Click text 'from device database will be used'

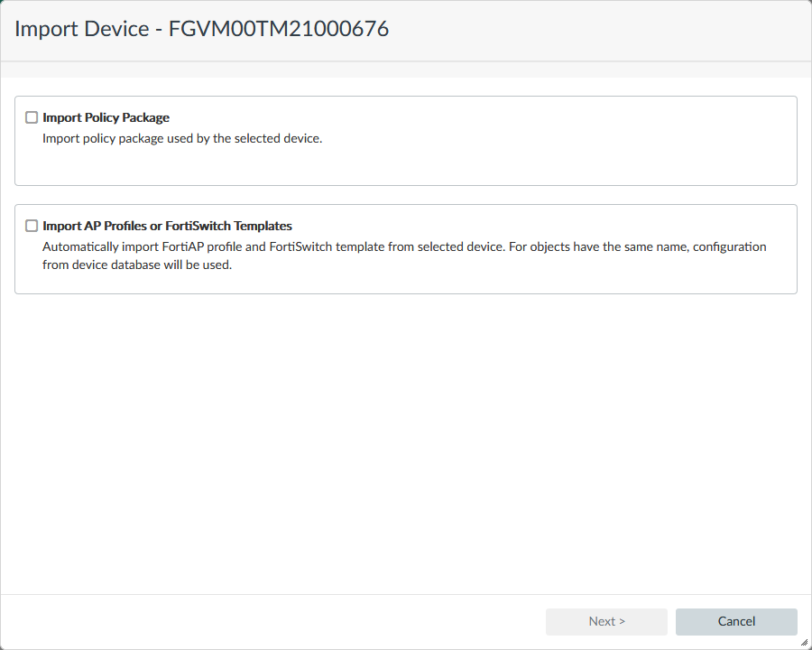[x=137, y=265]
